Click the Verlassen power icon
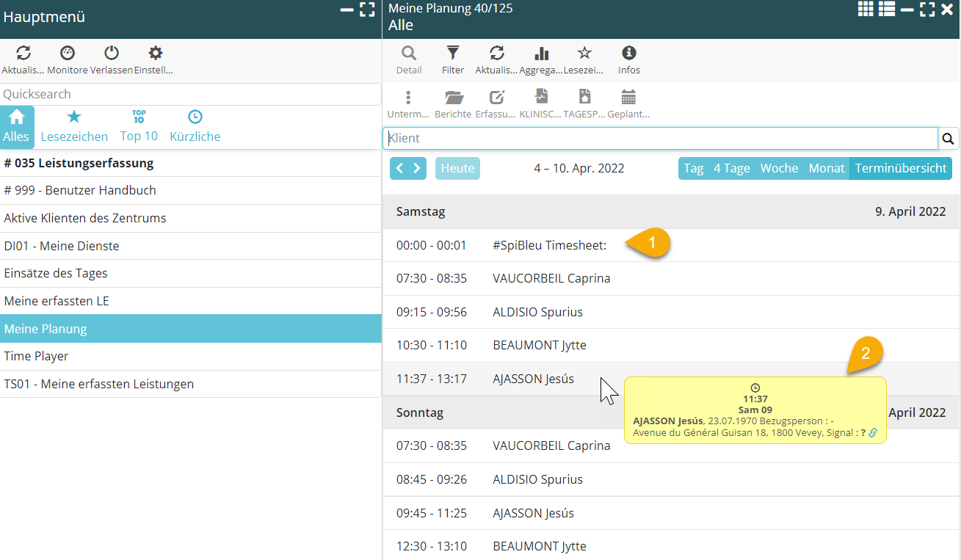The height and width of the screenshot is (560, 961). tap(112, 54)
